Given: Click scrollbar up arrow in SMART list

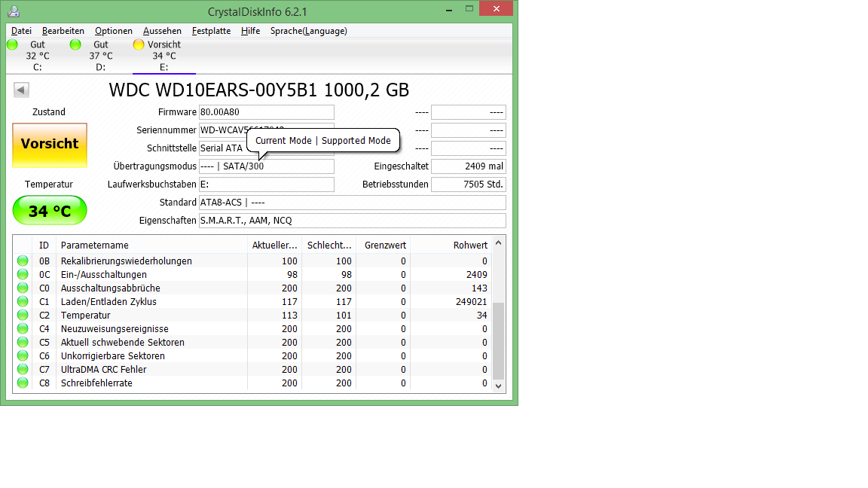Looking at the screenshot, I should 498,243.
